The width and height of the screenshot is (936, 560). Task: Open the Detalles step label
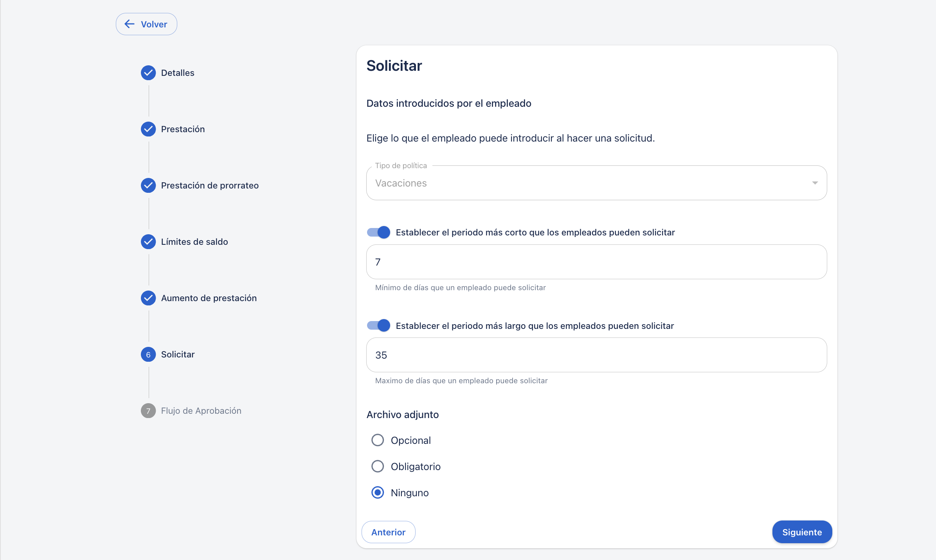(178, 73)
